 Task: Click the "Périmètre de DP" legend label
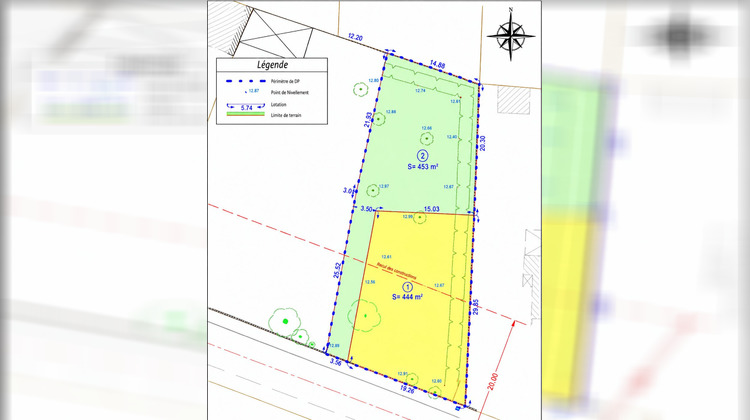[x=285, y=81]
